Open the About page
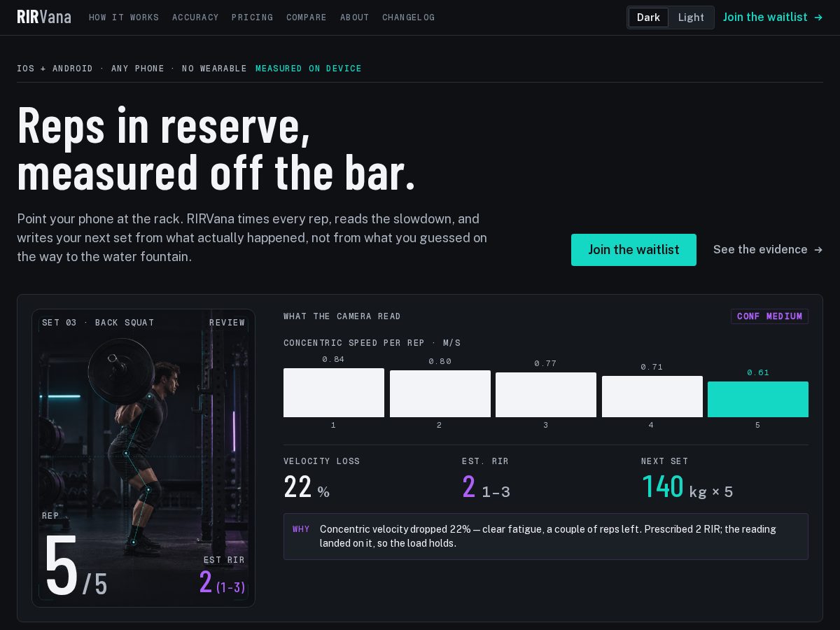Viewport: 840px width, 630px height. pos(355,17)
